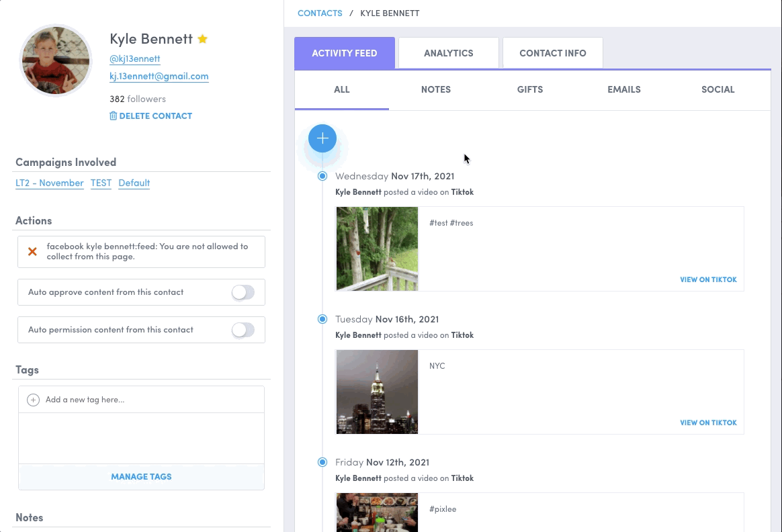This screenshot has width=782, height=532.
Task: View the #test #trees video on TikTok
Action: tap(708, 279)
